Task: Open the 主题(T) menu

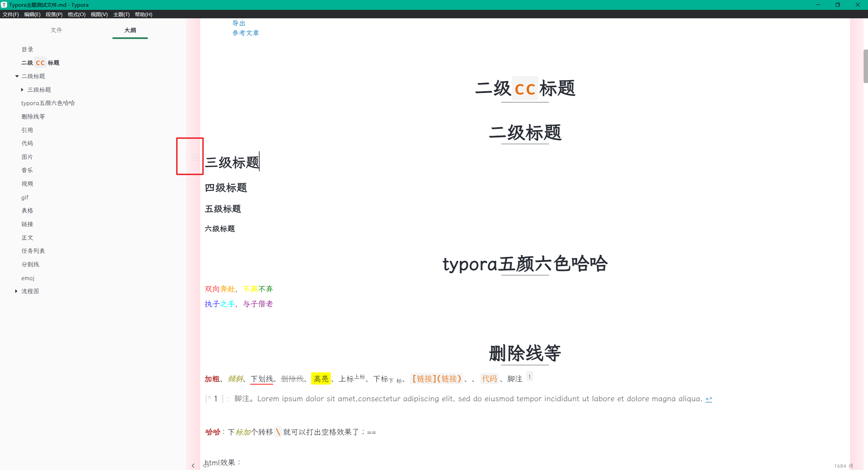Action: [121, 14]
